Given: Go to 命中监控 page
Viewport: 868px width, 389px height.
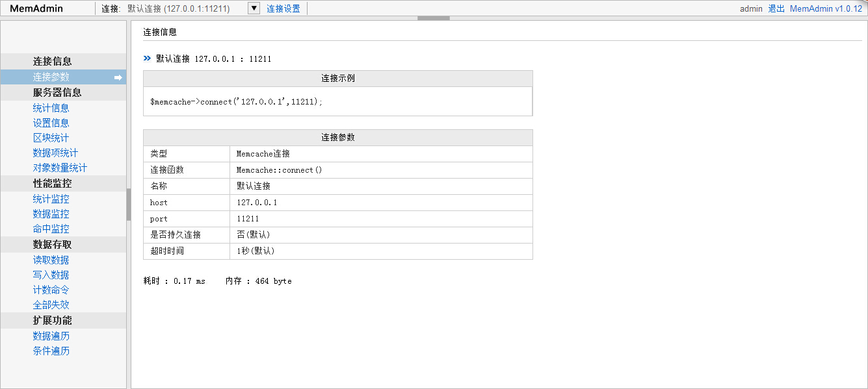Looking at the screenshot, I should [x=51, y=229].
